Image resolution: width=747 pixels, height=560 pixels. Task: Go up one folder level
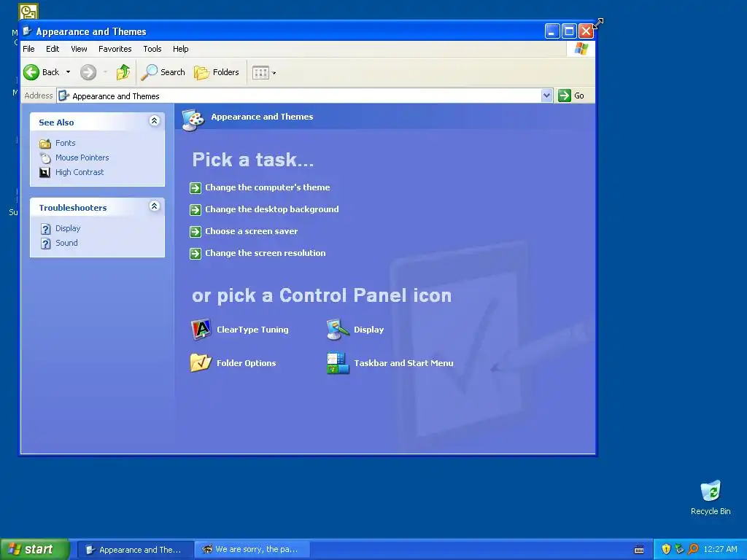tap(123, 72)
